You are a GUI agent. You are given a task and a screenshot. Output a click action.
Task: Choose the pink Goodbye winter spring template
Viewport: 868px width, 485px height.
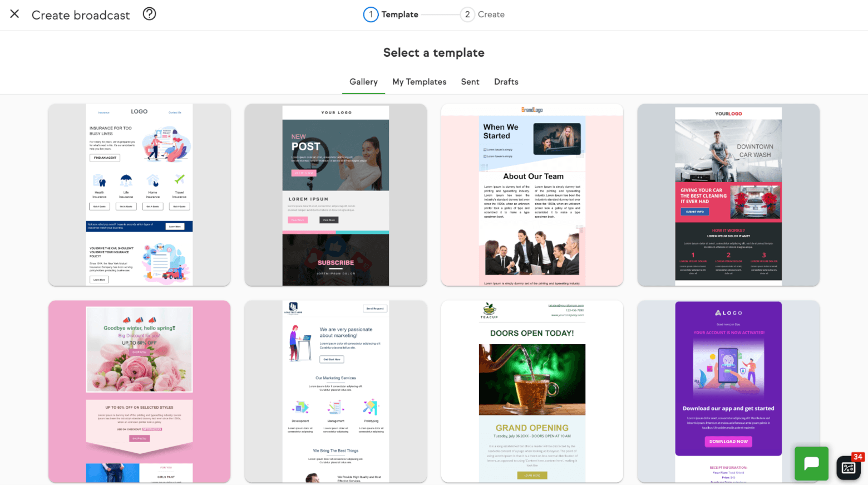pyautogui.click(x=139, y=390)
